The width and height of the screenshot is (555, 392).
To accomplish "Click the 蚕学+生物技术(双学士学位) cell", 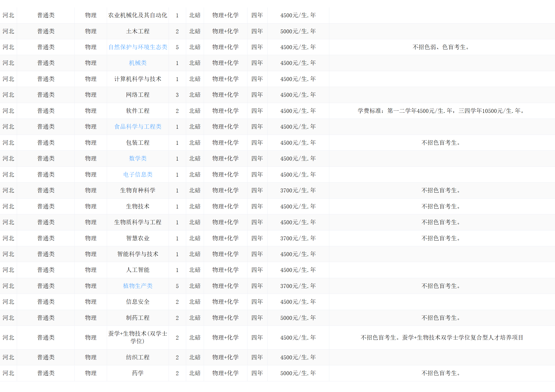I will [x=138, y=337].
